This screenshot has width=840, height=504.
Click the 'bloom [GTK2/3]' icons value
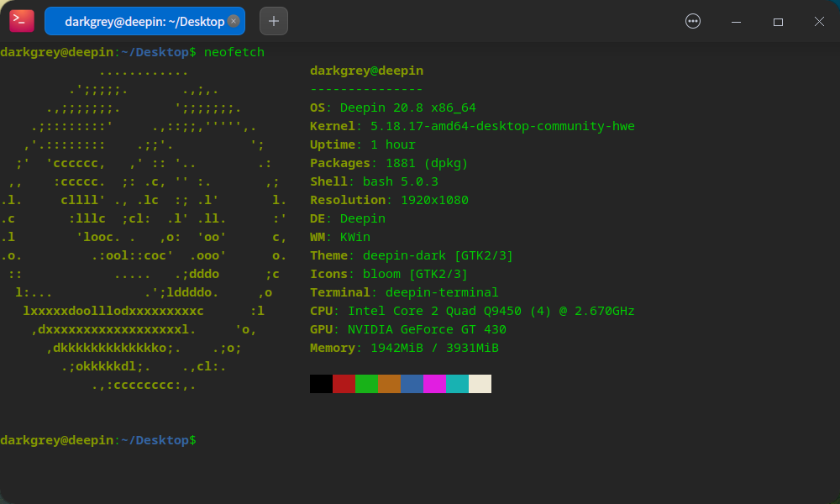tap(415, 274)
